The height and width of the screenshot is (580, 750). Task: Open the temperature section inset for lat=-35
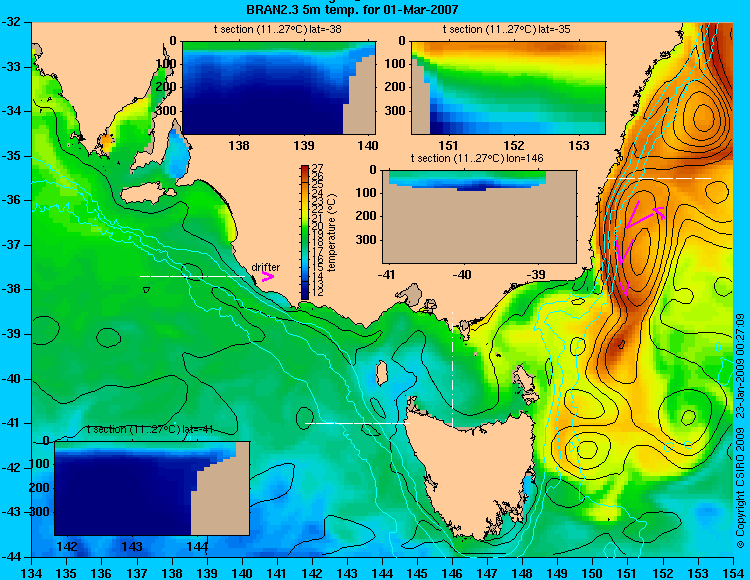tap(508, 88)
